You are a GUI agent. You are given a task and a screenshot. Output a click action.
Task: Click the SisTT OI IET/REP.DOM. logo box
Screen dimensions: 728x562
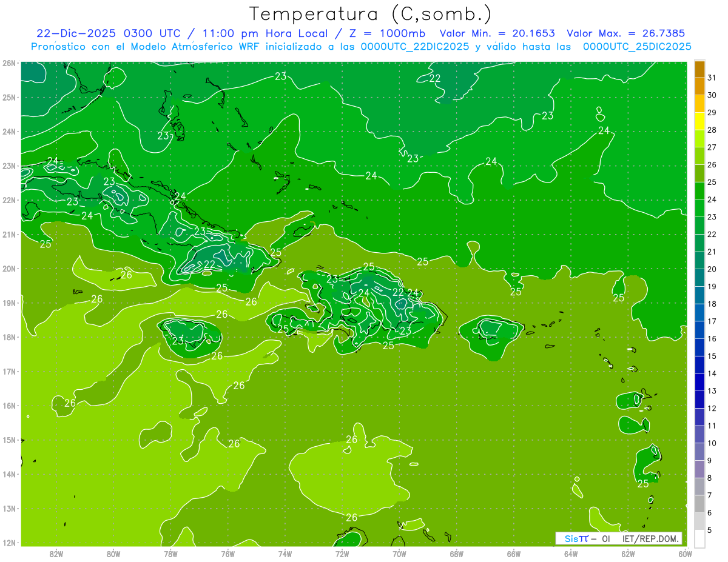(x=619, y=538)
